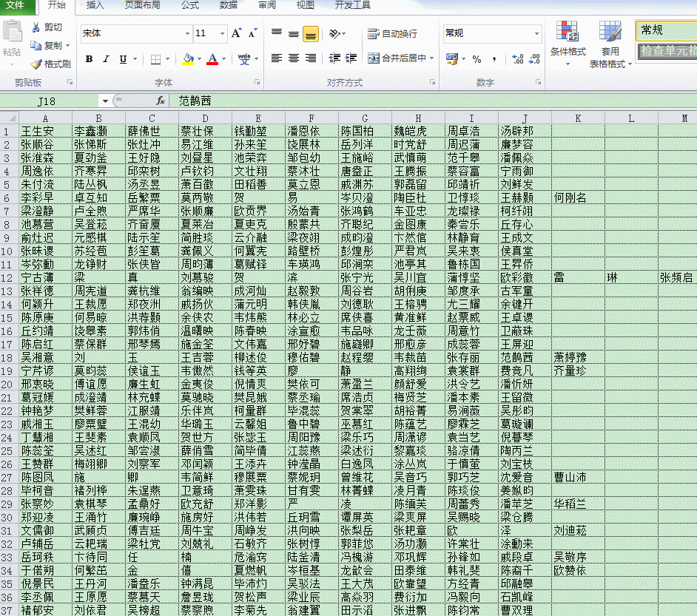Click the Copy (复制) icon
Viewport: 697px width, 616px height.
click(x=36, y=45)
